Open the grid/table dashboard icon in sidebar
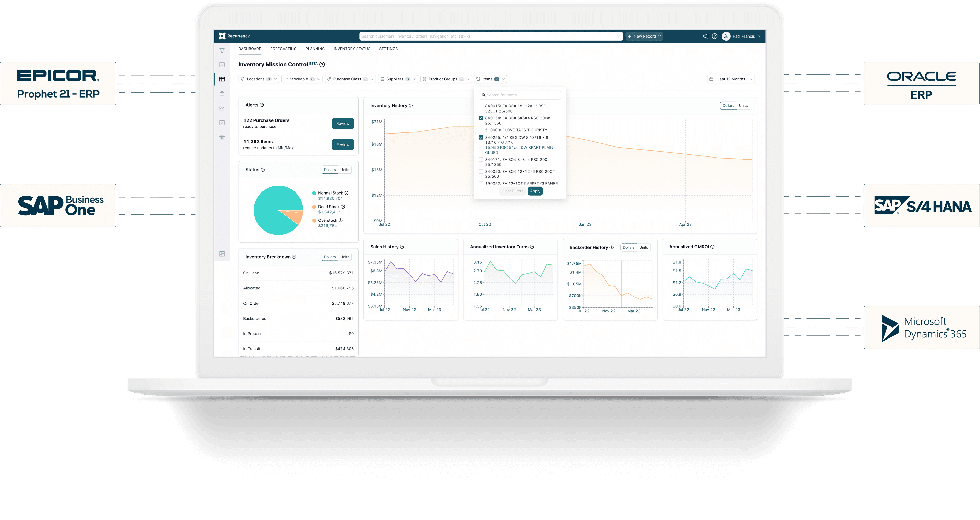980x520 pixels. 222,79
